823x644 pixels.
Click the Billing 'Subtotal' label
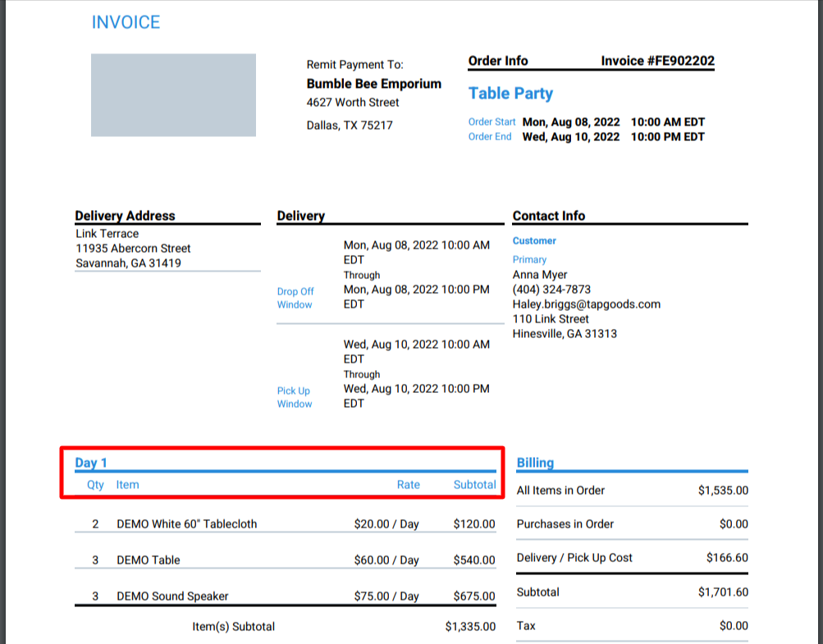[538, 592]
